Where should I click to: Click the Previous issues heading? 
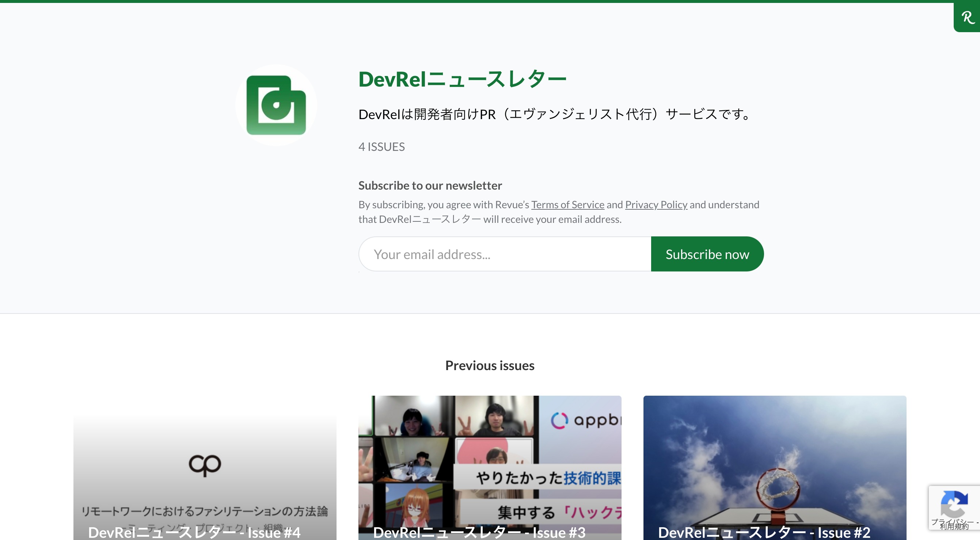[x=490, y=365]
